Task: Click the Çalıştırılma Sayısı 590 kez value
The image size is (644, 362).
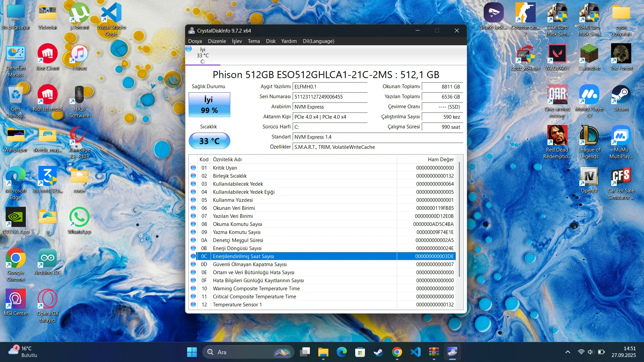Action: [x=442, y=117]
